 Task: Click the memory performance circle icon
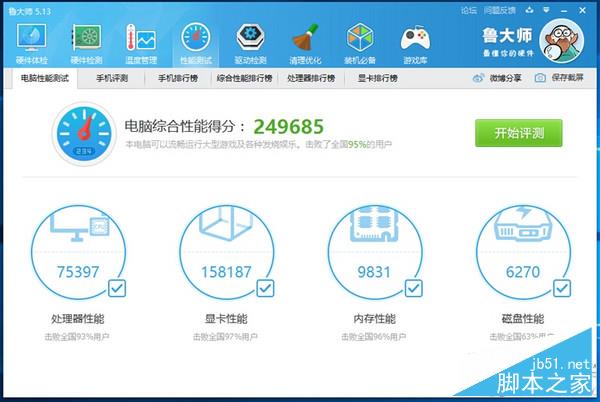(375, 252)
